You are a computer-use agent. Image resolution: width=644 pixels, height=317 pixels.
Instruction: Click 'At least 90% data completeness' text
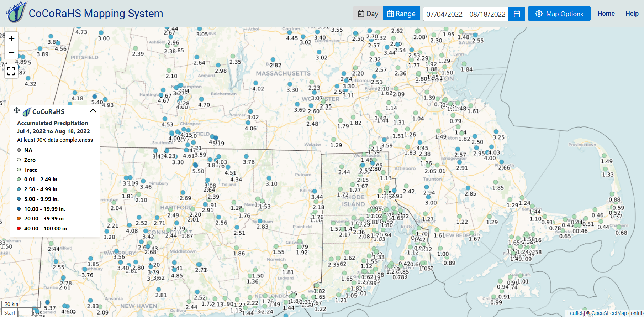point(55,140)
